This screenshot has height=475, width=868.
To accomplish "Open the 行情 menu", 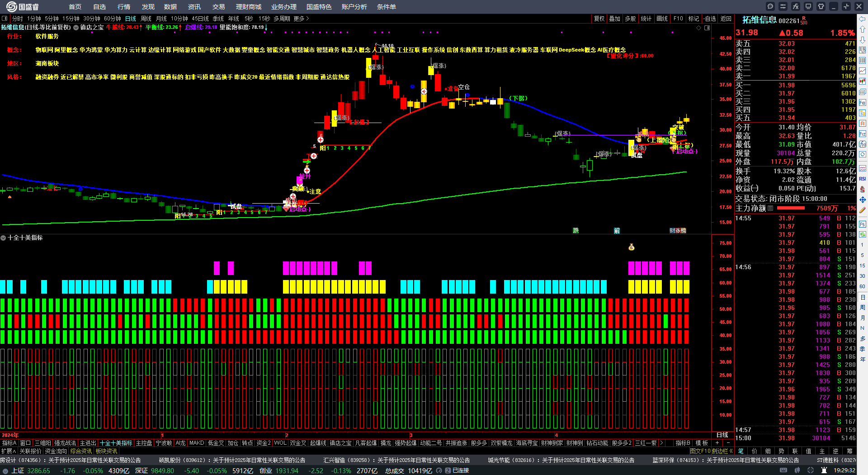I will click(124, 7).
